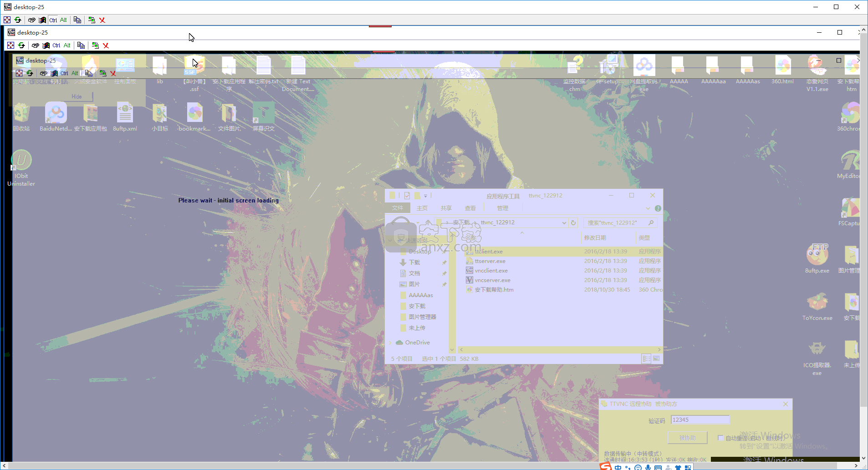Click Windows-flag icon in inner desktop-25 toolbar

click(x=46, y=45)
